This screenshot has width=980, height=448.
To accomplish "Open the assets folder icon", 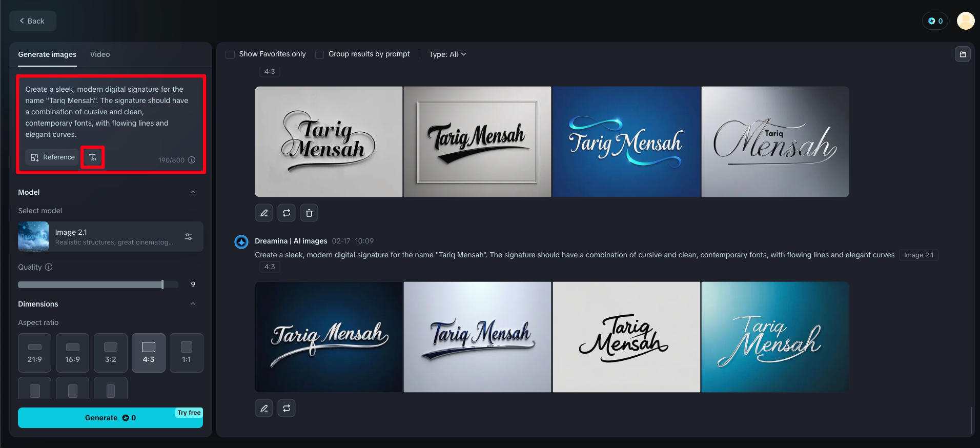I will pyautogui.click(x=963, y=54).
